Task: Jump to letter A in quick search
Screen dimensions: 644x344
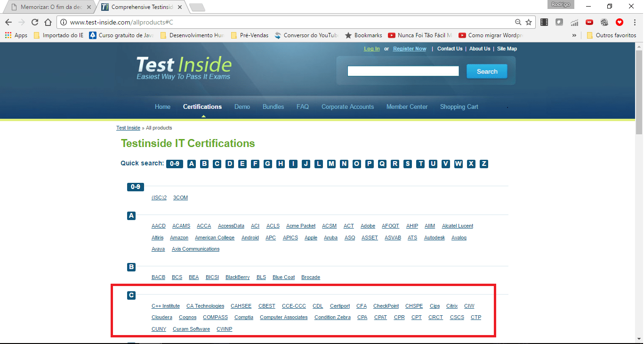Action: pyautogui.click(x=192, y=164)
